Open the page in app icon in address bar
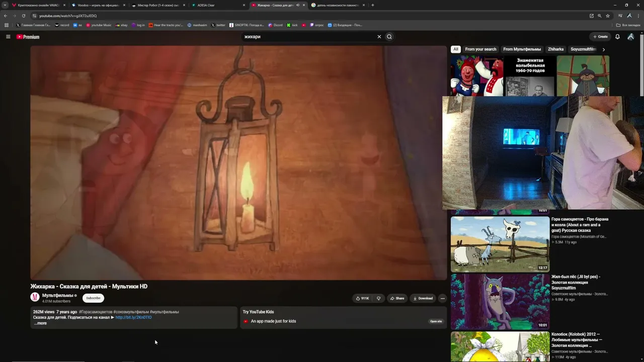Viewport: 644px width, 362px height. [592, 16]
